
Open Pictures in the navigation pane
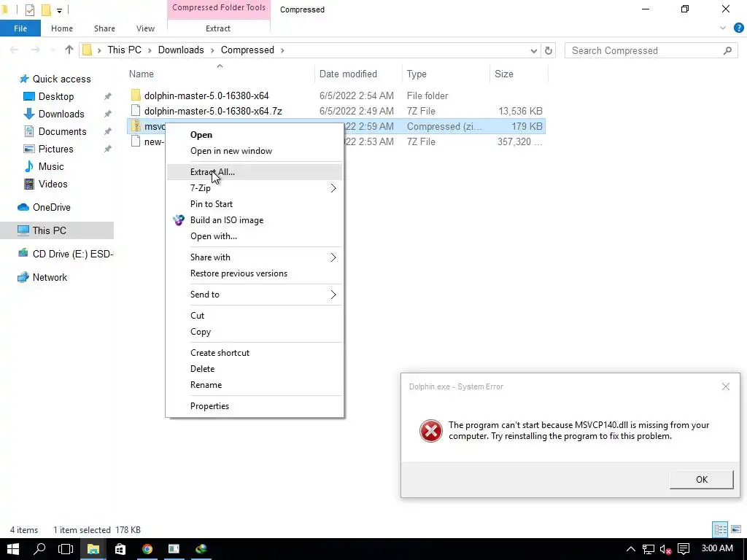pyautogui.click(x=55, y=149)
